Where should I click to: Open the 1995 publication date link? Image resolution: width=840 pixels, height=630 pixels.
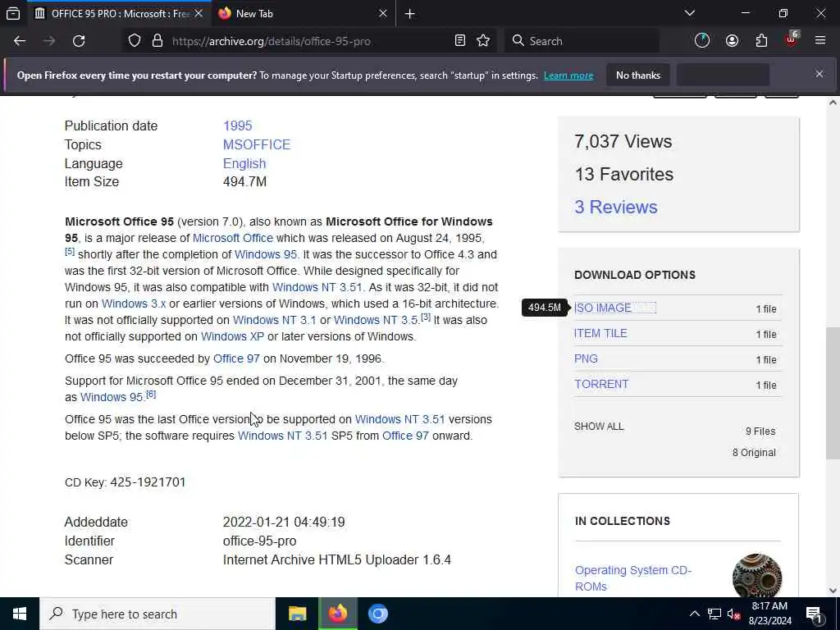237,126
